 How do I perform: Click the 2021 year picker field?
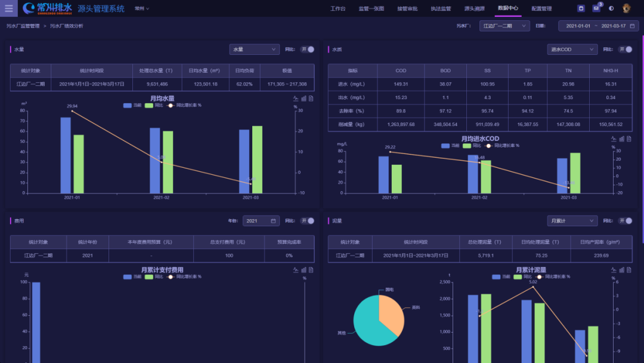261,221
